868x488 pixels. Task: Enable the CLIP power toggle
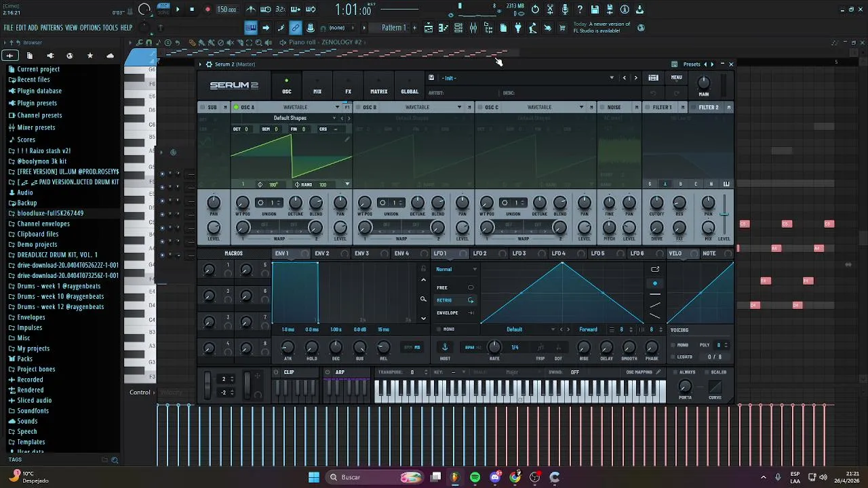coord(276,372)
